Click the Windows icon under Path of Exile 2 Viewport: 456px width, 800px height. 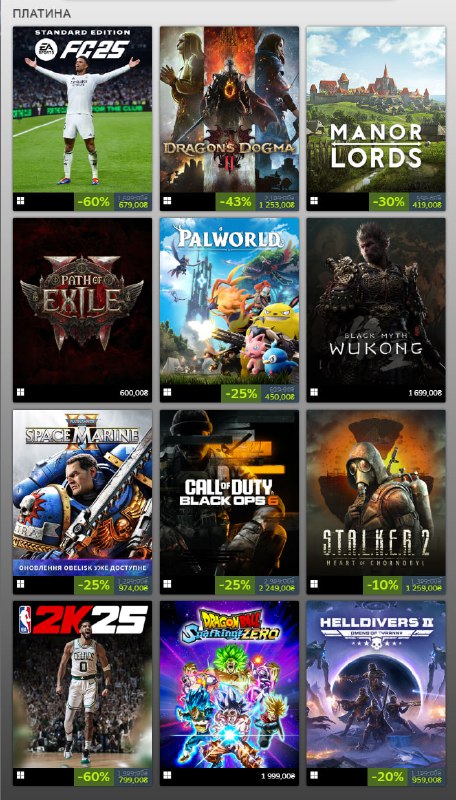[x=20, y=392]
